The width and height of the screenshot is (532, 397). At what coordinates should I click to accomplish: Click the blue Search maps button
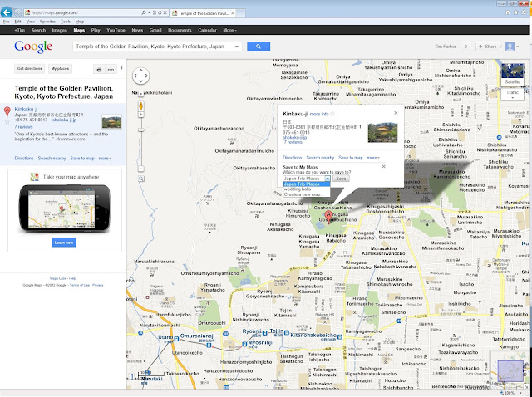click(259, 47)
